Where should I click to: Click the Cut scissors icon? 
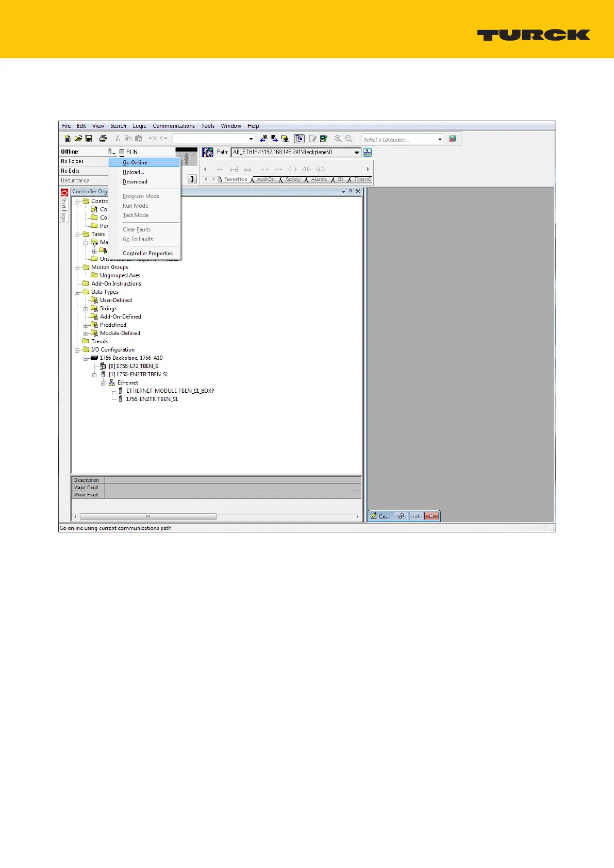(118, 139)
